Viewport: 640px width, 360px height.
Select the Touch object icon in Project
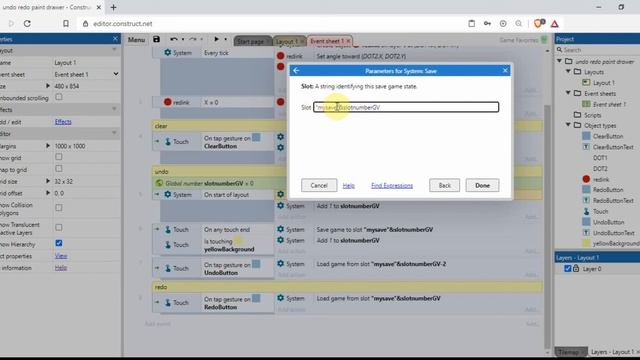[x=586, y=211]
